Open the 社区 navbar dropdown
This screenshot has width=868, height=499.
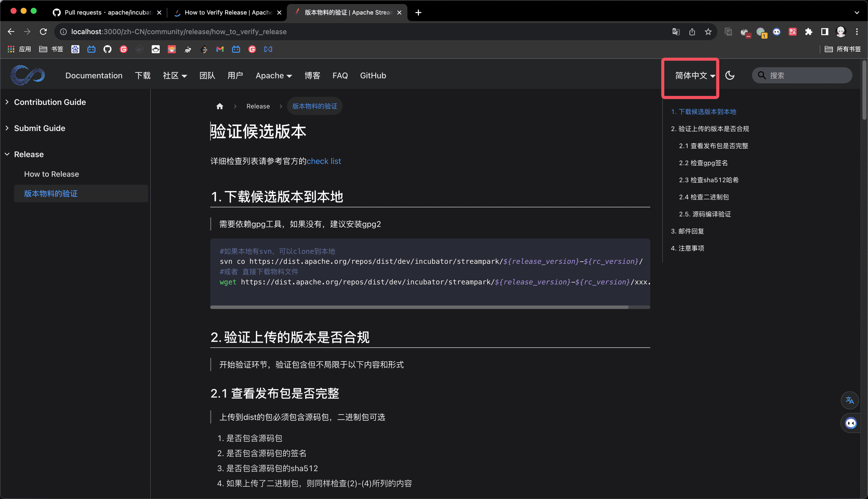(174, 76)
